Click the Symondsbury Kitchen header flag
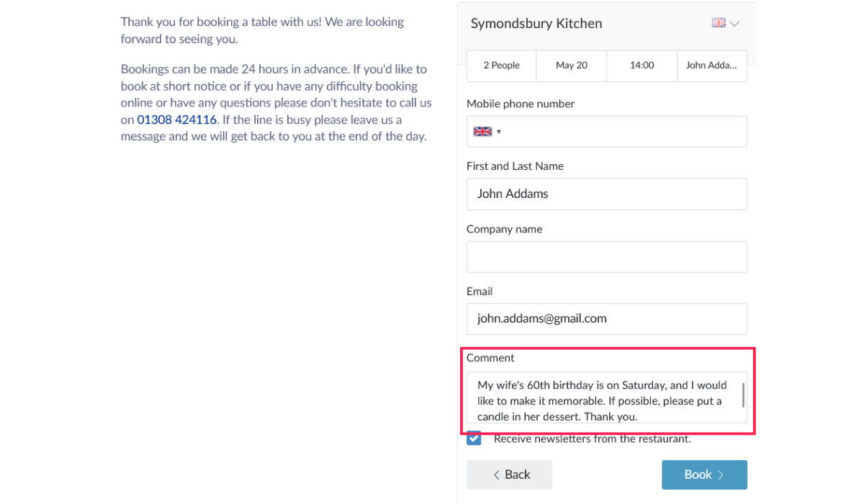This screenshot has height=504, width=864. [x=718, y=22]
